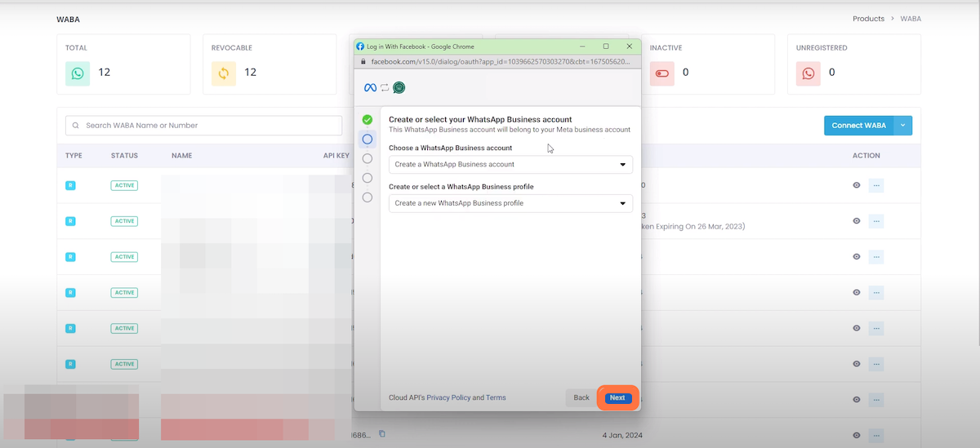The height and width of the screenshot is (448, 980).
Task: Open the Choose a WhatsApp Business account dropdown
Action: click(510, 164)
